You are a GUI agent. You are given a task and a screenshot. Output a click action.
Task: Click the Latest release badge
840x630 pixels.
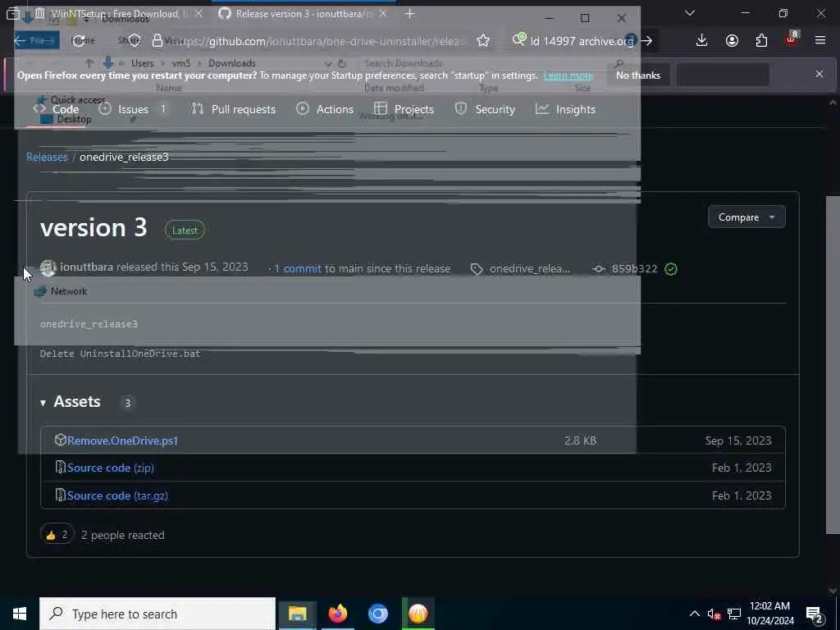coord(185,231)
